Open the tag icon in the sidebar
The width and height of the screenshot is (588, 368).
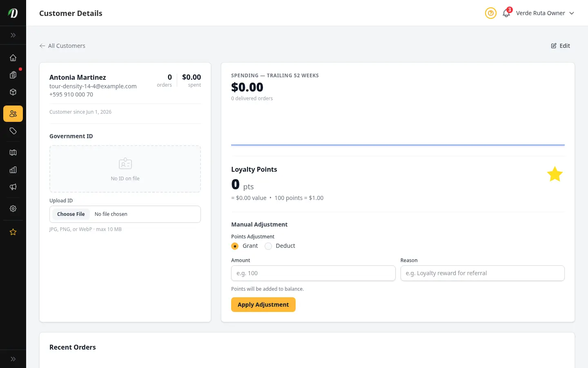pos(13,131)
